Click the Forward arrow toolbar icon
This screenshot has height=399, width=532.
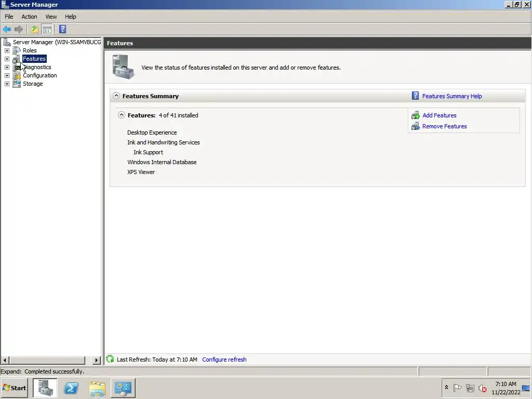point(19,29)
